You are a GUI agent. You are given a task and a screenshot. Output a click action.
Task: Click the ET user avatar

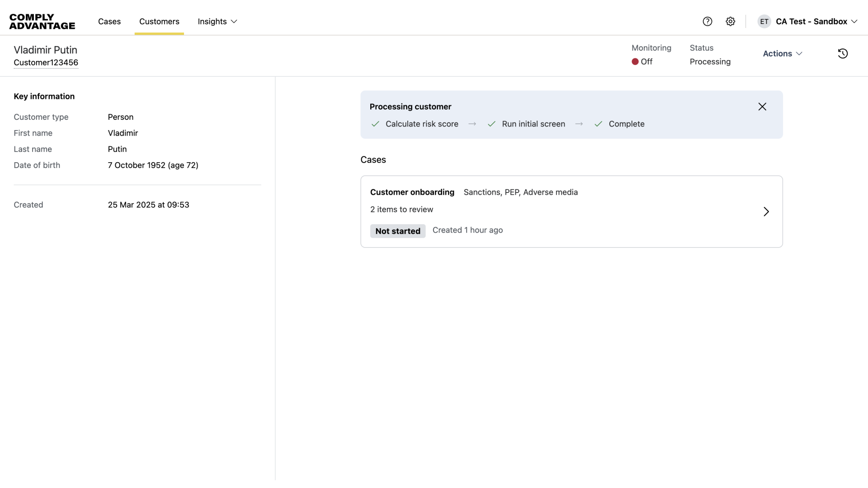pyautogui.click(x=764, y=21)
